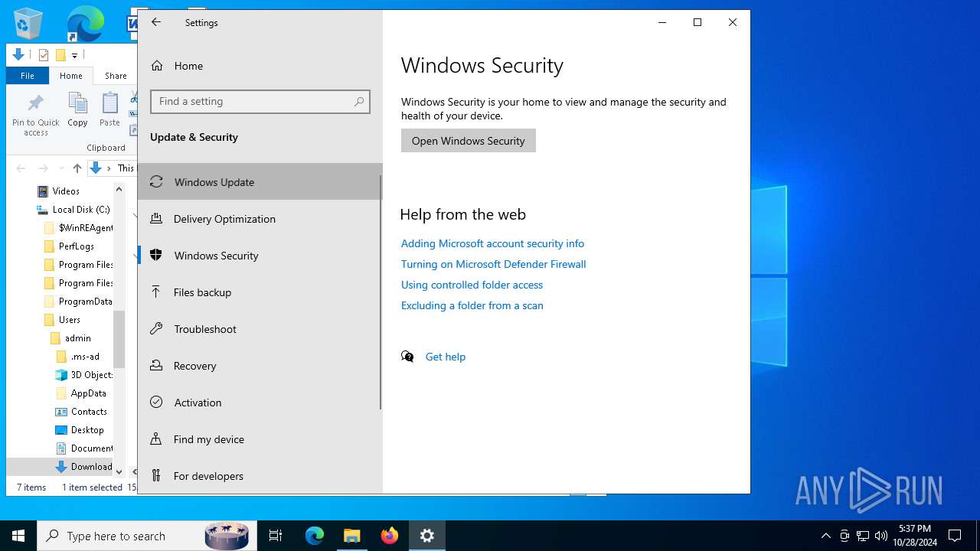The image size is (980, 551).
Task: Open volume control in system tray
Action: [881, 536]
